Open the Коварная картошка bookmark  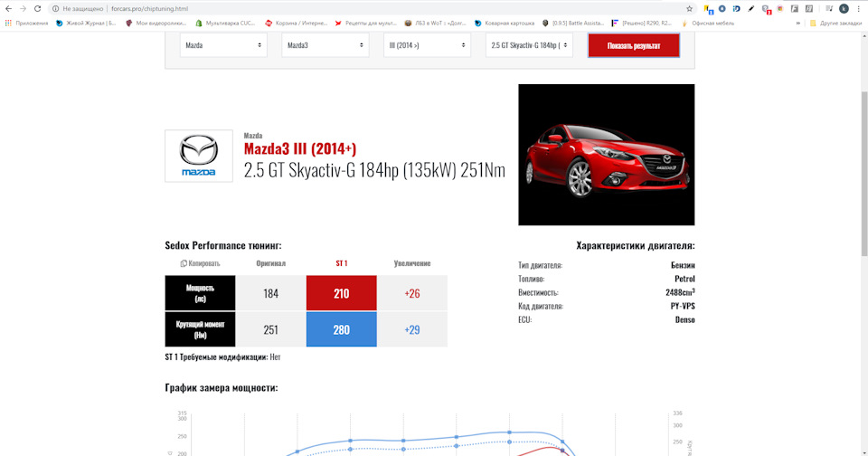(505, 24)
